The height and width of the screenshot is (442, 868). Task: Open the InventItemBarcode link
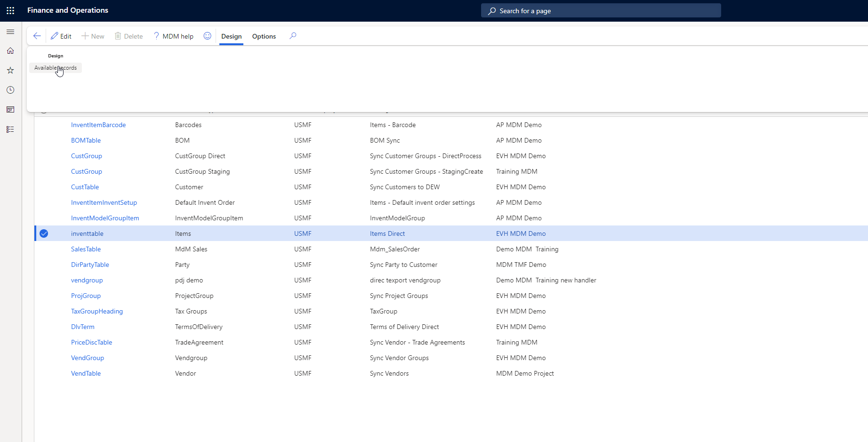coord(98,125)
